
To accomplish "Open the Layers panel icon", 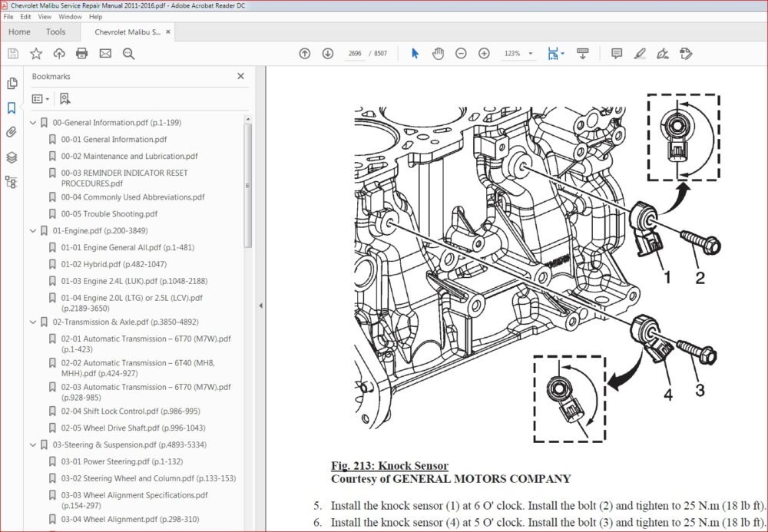I will (x=12, y=157).
